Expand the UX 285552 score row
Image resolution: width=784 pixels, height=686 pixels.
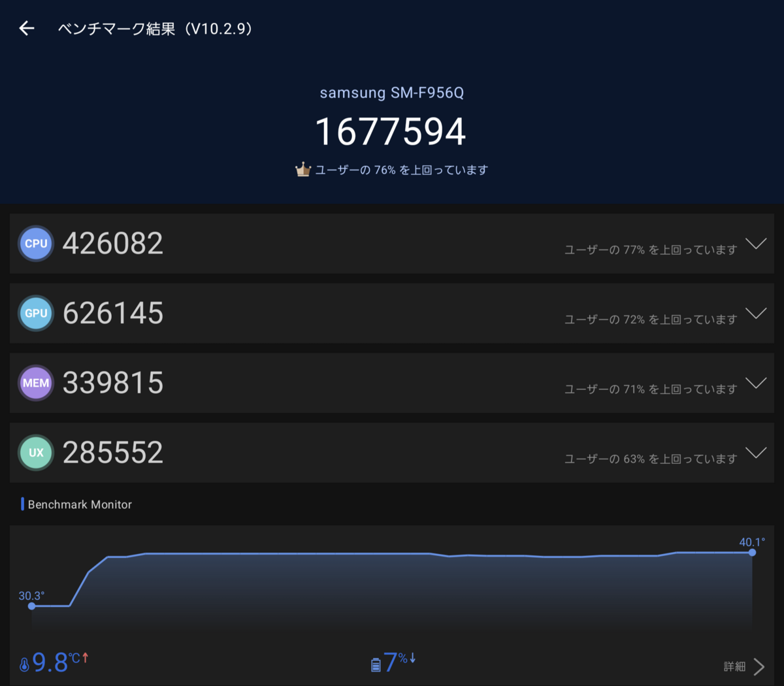pos(392,453)
